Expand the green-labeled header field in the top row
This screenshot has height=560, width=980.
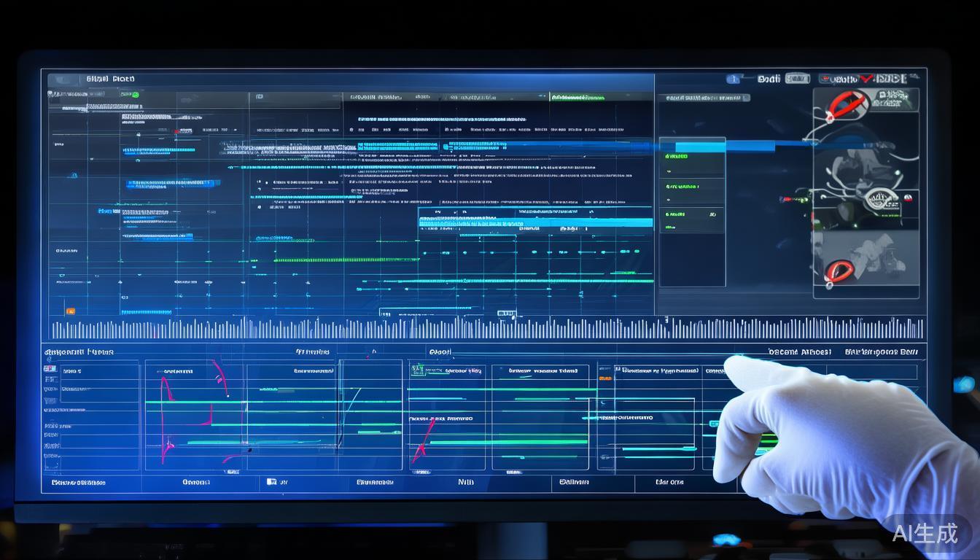(578, 97)
